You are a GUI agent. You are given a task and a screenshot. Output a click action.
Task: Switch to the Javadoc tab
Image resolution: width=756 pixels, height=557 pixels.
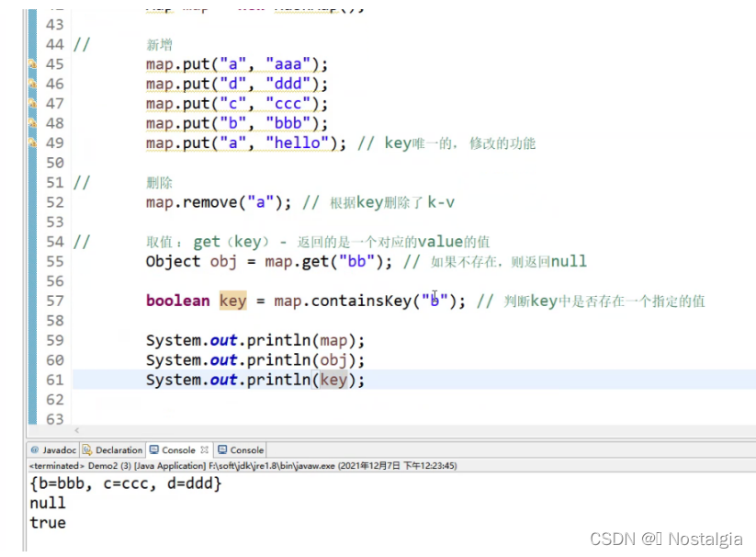pyautogui.click(x=58, y=449)
